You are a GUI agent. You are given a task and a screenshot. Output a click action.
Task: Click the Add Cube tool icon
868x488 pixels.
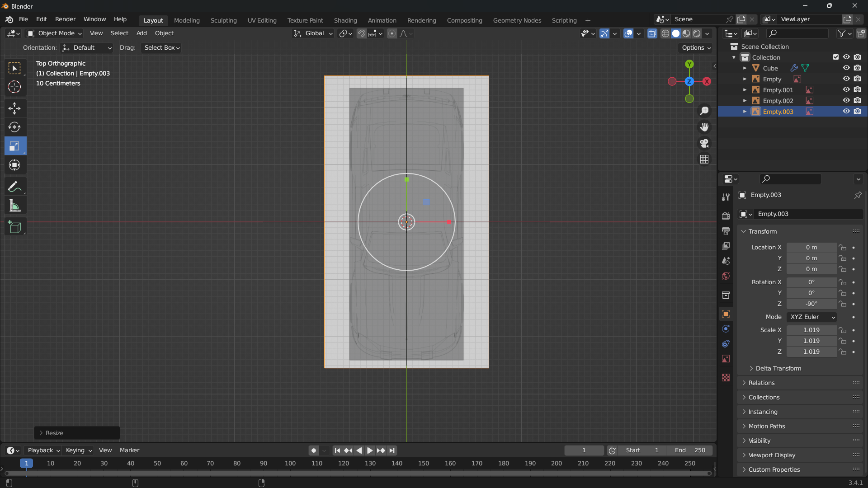(x=14, y=227)
